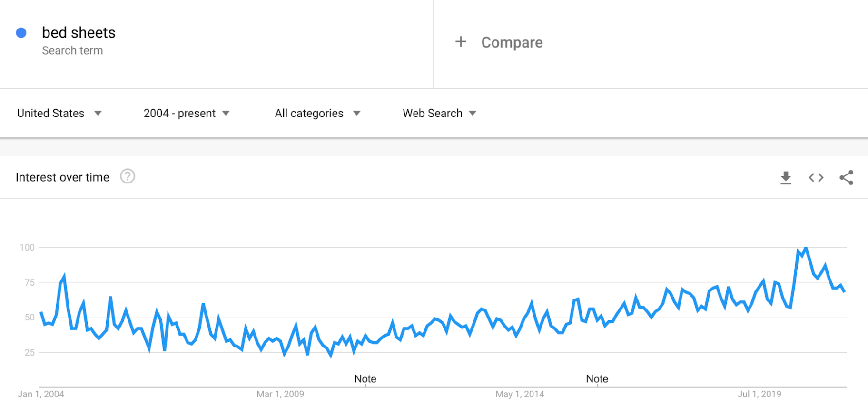Select the Search term subtitle text

point(72,51)
